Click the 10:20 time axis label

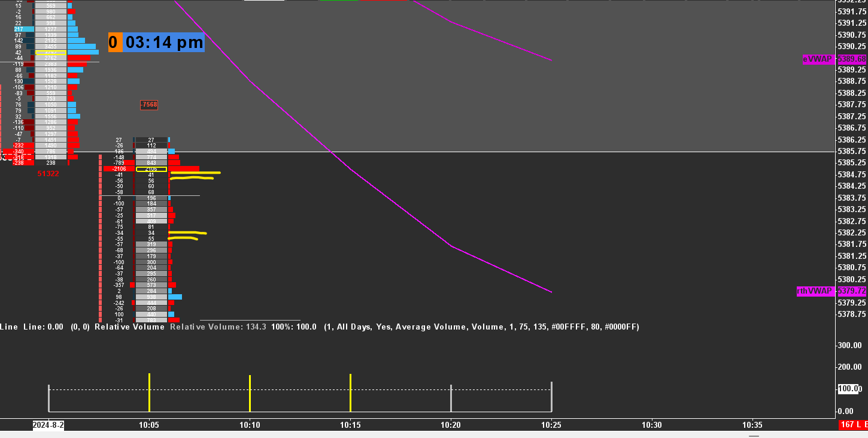tap(451, 425)
